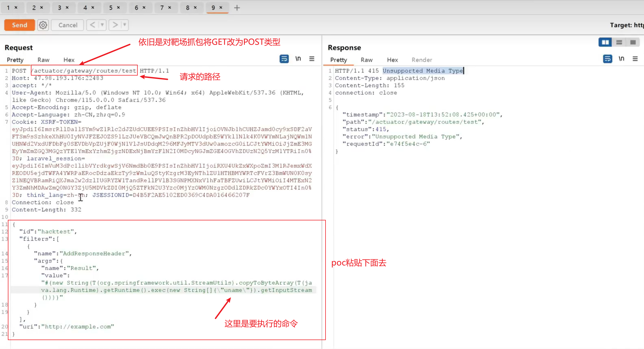This screenshot has height=349, width=644.
Task: Expand the history back dropdown arrow
Action: point(102,25)
